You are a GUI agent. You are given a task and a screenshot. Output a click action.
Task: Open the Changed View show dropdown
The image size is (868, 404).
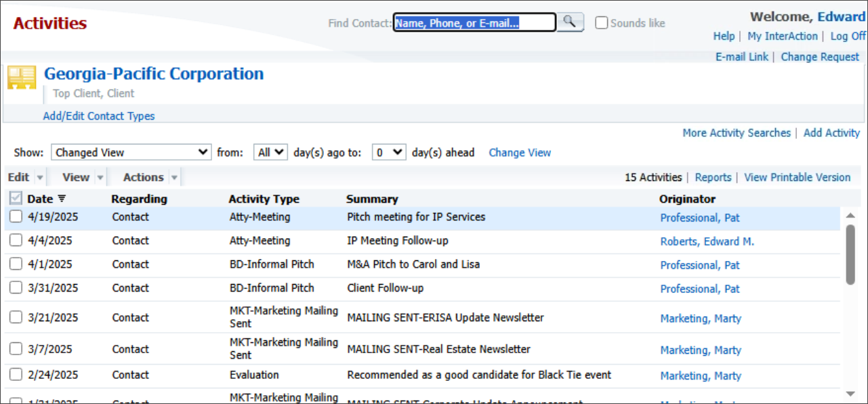click(131, 153)
